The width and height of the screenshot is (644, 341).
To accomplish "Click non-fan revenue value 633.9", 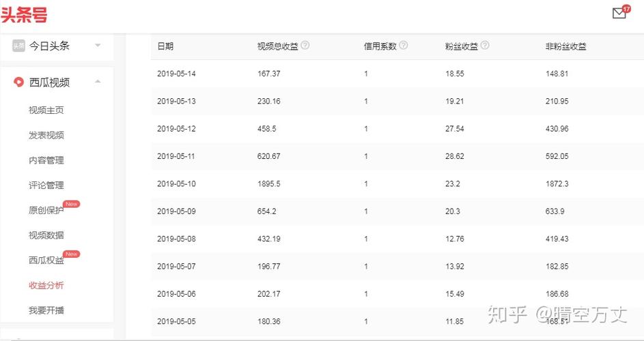I will (555, 211).
